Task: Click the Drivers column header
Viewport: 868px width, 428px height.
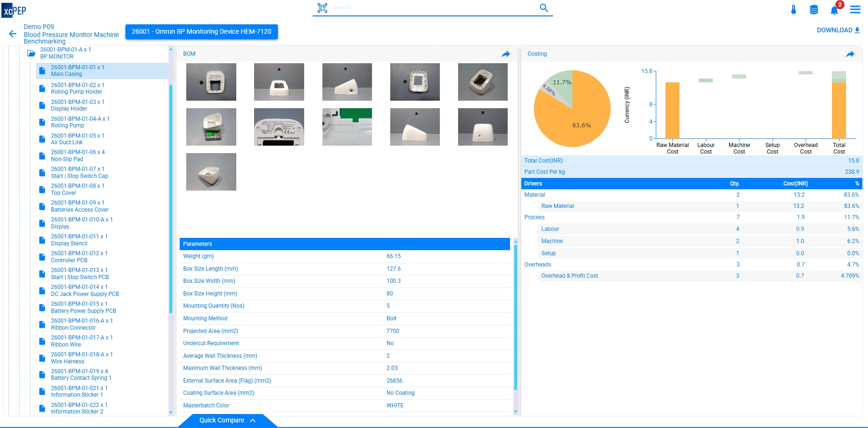Action: 533,184
